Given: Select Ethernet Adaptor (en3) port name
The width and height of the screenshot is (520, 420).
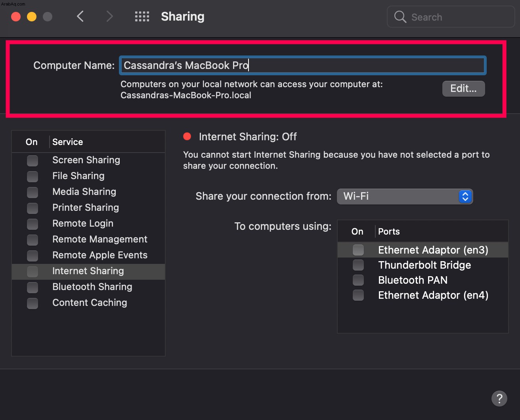Looking at the screenshot, I should (433, 250).
